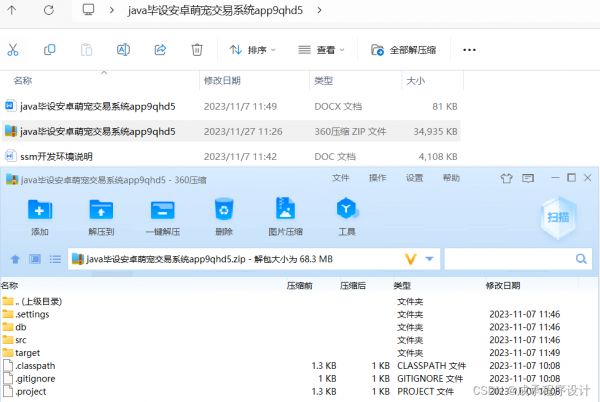Open 文件 menu in 360压缩
The image size is (600, 402).
pyautogui.click(x=341, y=178)
